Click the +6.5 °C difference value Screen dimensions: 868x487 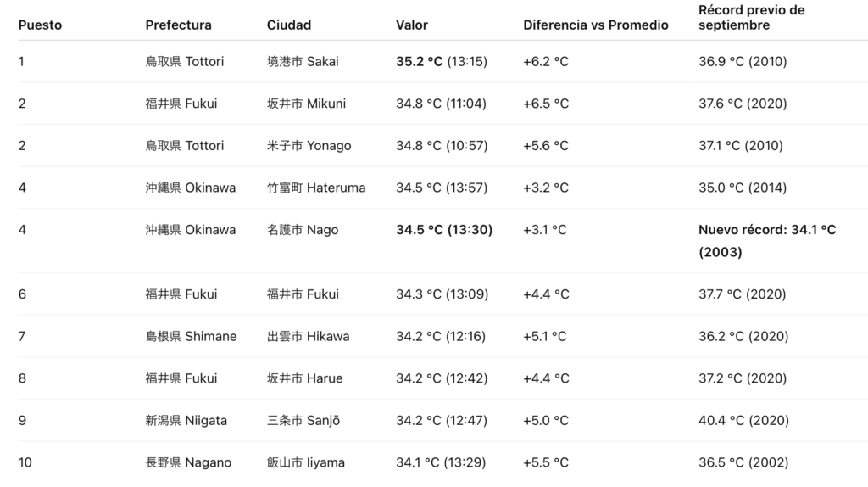[x=546, y=104]
